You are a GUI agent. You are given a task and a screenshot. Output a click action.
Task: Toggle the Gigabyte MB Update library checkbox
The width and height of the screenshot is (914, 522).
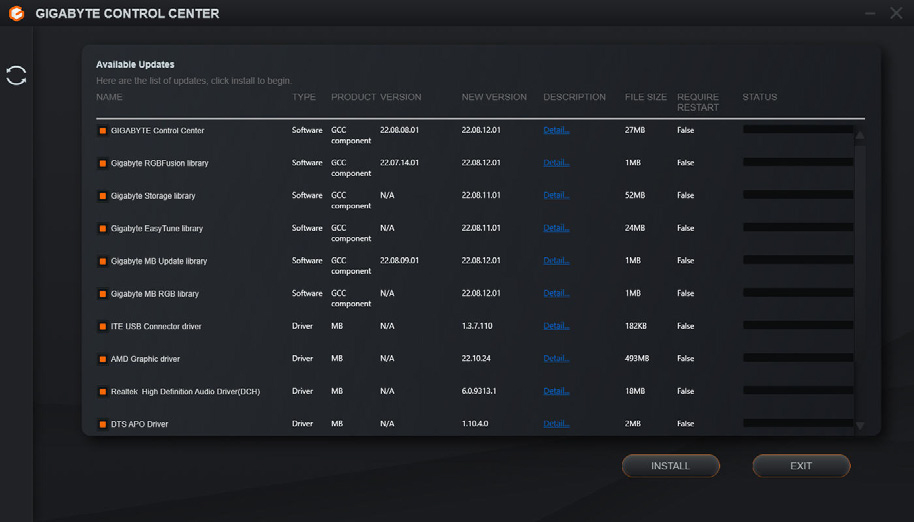click(x=102, y=261)
